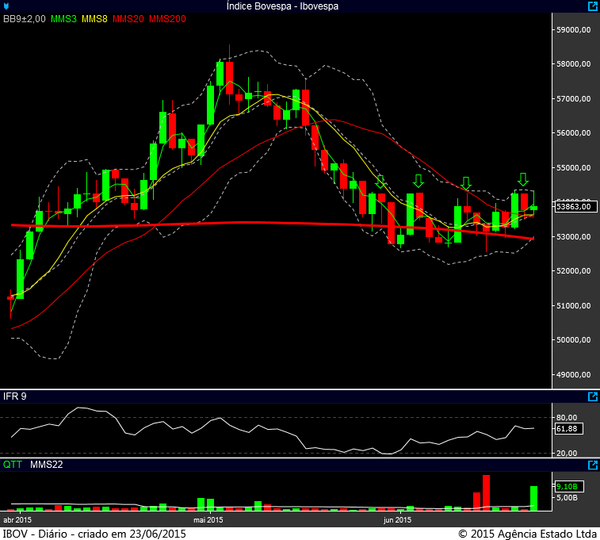Click the top-left chart menu chevron icon
Viewport: 600px width, 540px height.
pos(6,6)
